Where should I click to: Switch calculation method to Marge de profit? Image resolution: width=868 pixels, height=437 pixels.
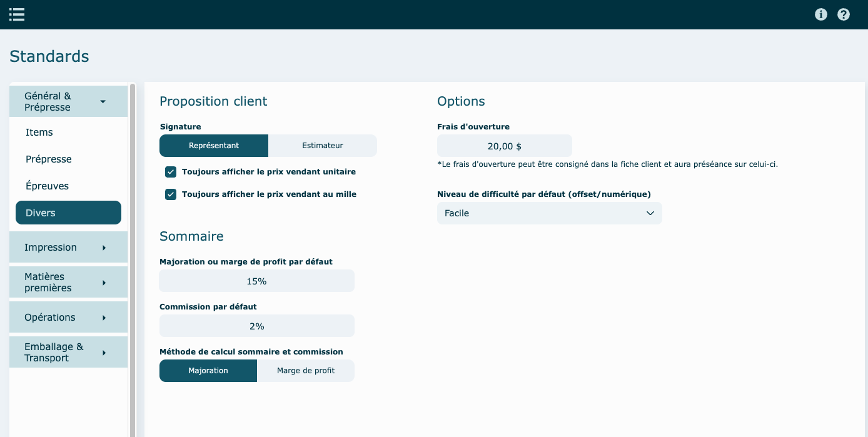tap(305, 371)
